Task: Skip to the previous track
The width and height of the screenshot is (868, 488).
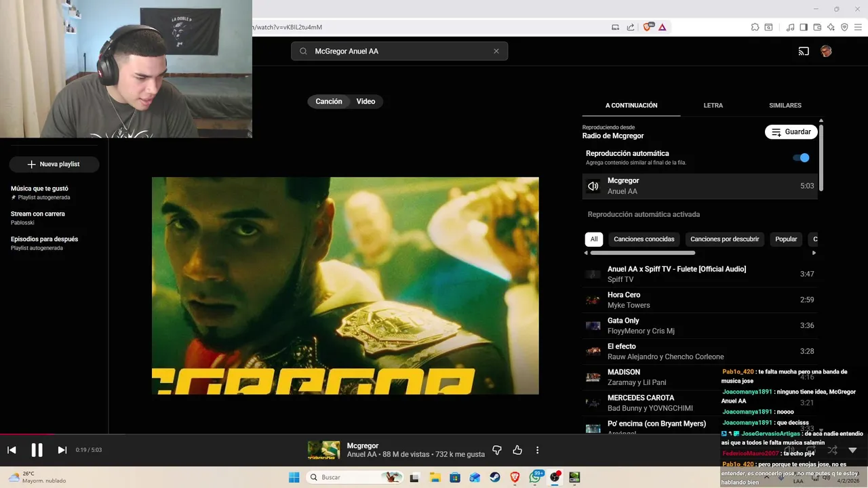Action: (12, 450)
